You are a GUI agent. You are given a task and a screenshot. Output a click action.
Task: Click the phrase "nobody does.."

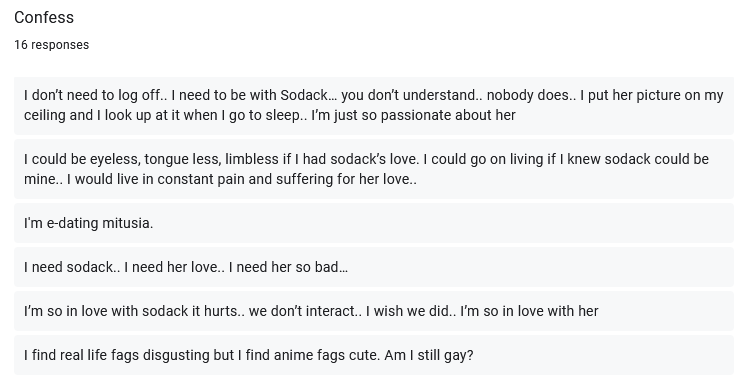[x=532, y=95]
